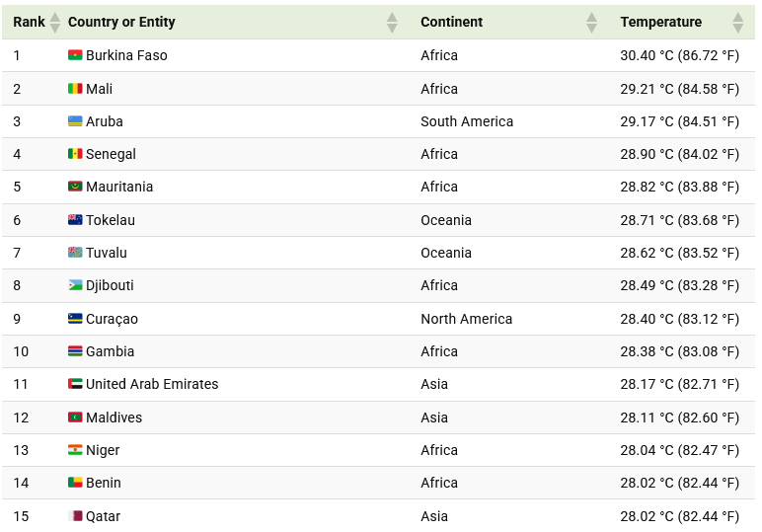Sort by Country or Entity arrows
The image size is (762, 532).
(x=392, y=22)
